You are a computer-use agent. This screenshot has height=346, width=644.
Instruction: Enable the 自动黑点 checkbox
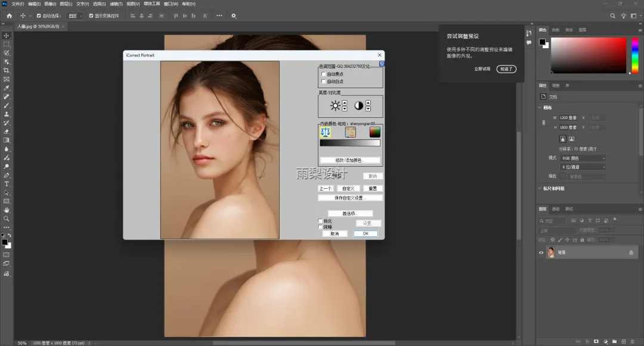(323, 74)
